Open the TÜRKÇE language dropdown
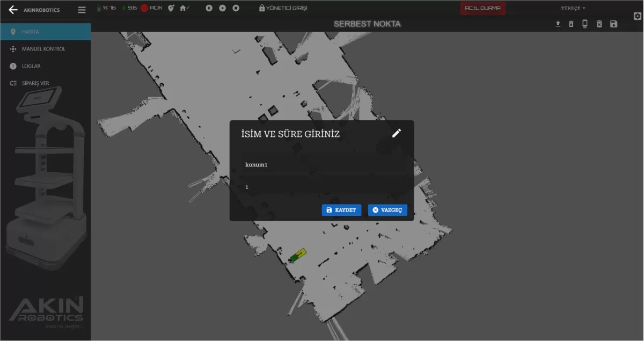This screenshot has height=341, width=644. coord(573,8)
